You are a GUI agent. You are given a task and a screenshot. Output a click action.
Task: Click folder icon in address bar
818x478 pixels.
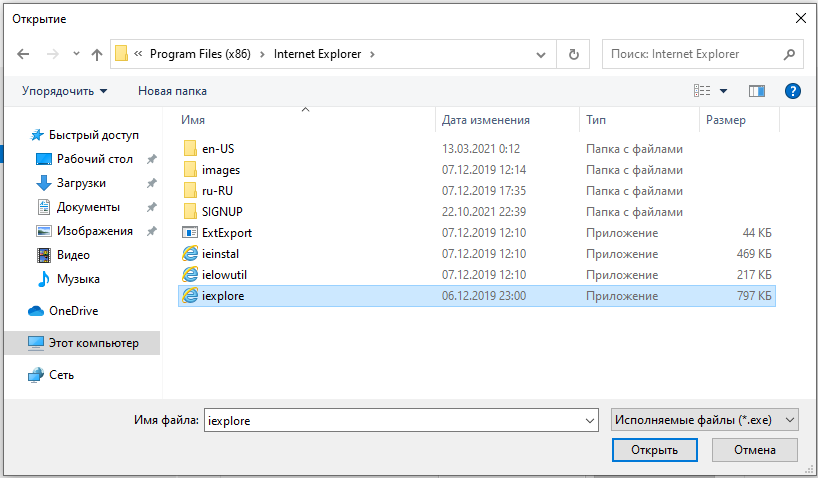pyautogui.click(x=122, y=53)
